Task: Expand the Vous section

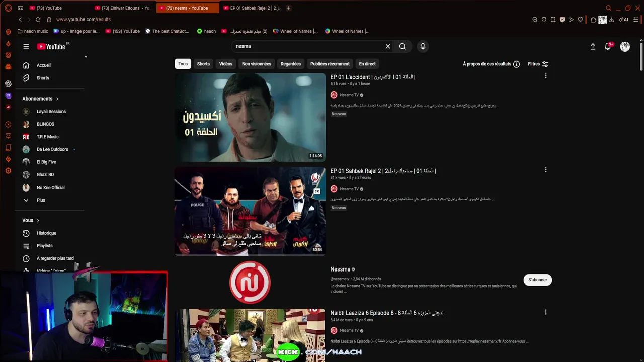Action: point(31,220)
